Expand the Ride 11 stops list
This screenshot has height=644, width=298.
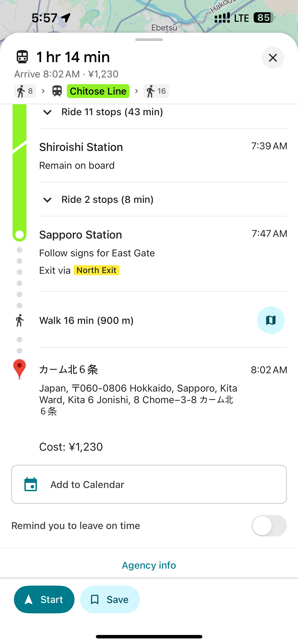click(47, 112)
